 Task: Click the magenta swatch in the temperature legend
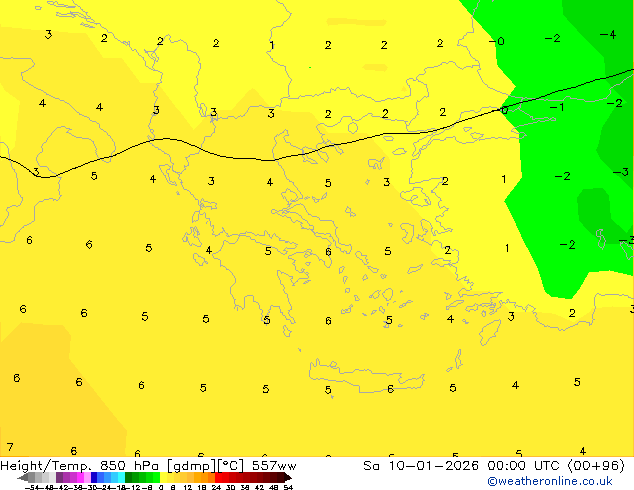80,477
